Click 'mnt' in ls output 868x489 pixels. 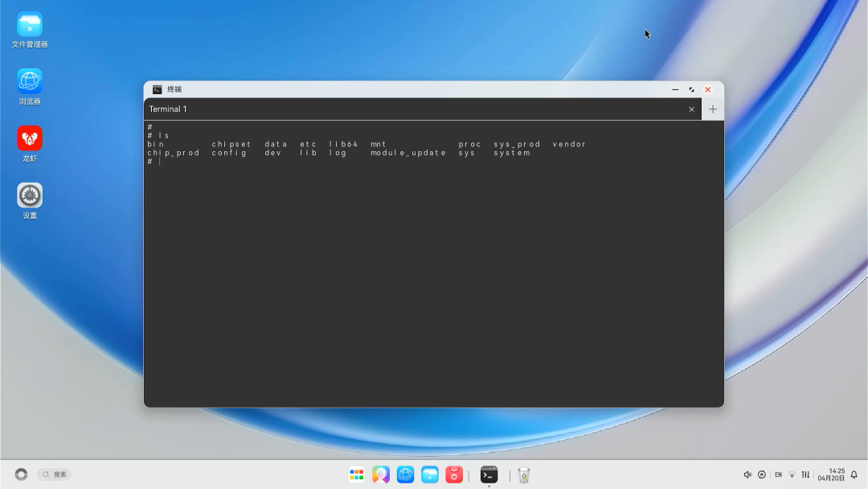[379, 144]
